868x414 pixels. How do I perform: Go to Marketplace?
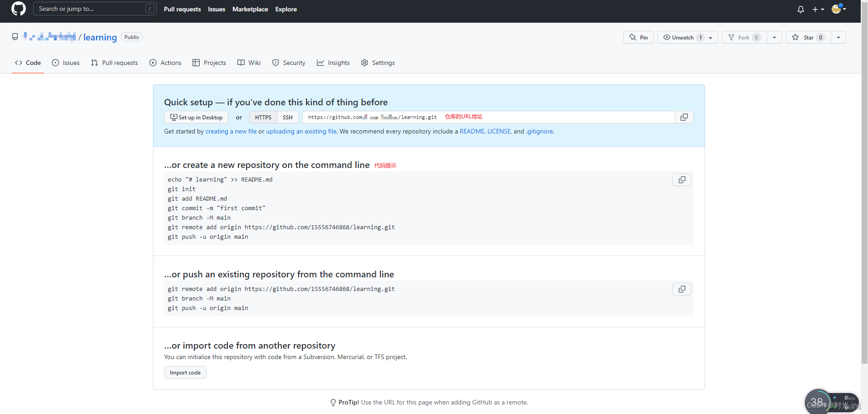coord(250,9)
